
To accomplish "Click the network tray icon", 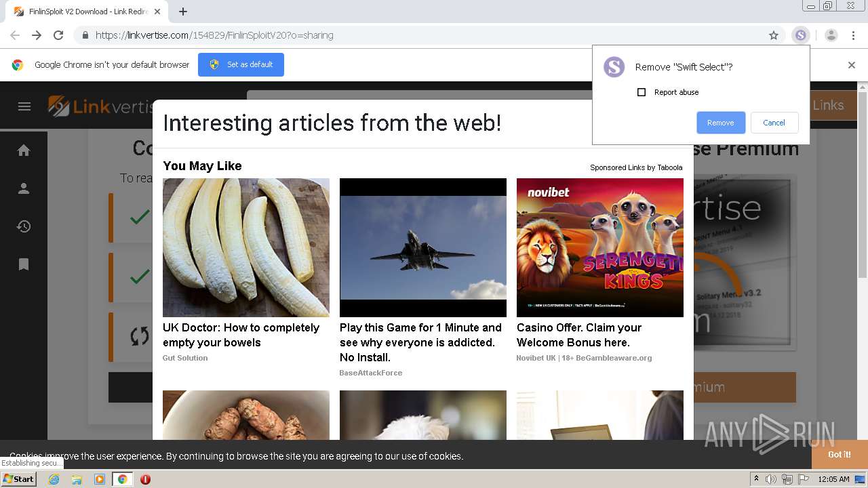I will pos(787,479).
